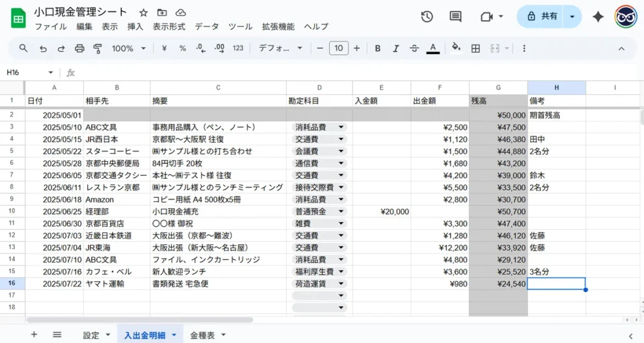
Task: Select the paint format tool
Action: point(97,48)
